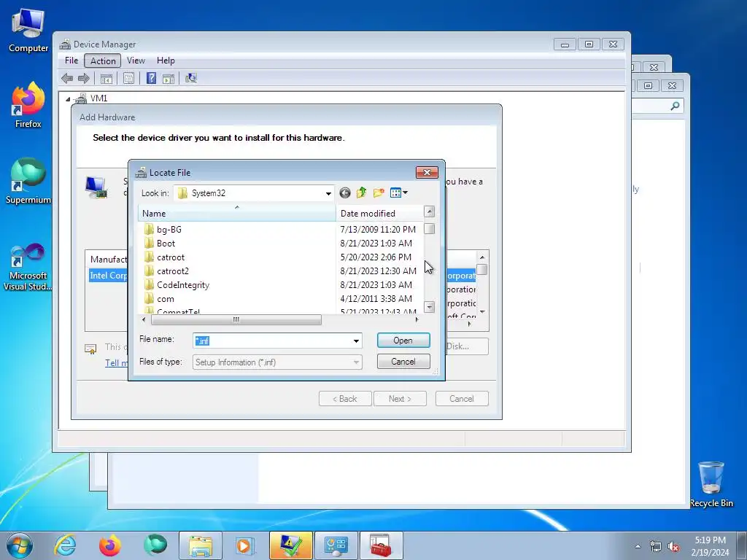Click the Help toolbar icon in Device Manager

[x=152, y=78]
